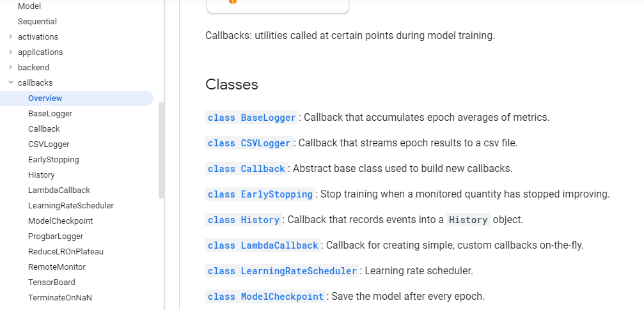Open RemoteMonitor in navigation list
The image size is (644, 310).
[x=57, y=267]
